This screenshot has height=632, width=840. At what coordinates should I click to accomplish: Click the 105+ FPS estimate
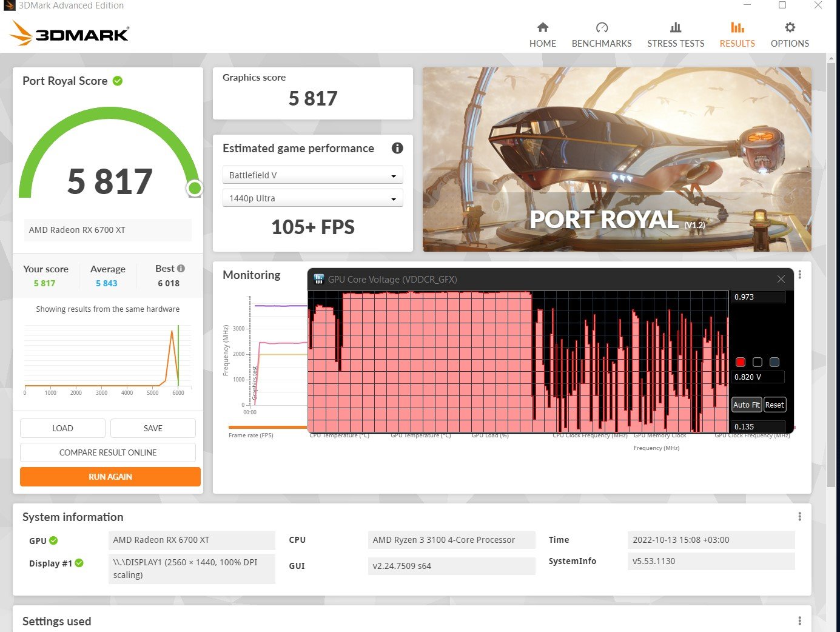coord(313,227)
